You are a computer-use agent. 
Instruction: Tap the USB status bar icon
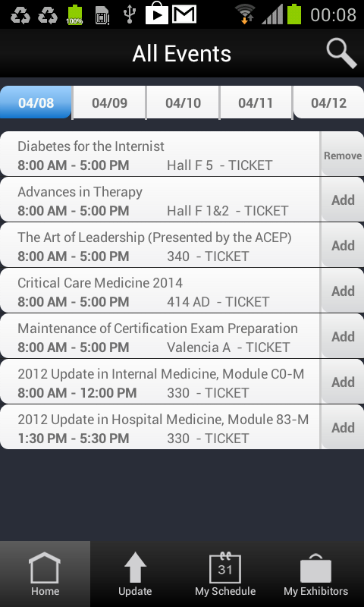coord(130,14)
